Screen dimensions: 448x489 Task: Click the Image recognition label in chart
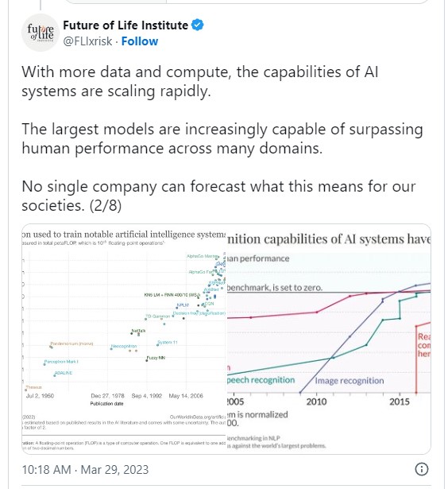pos(350,381)
